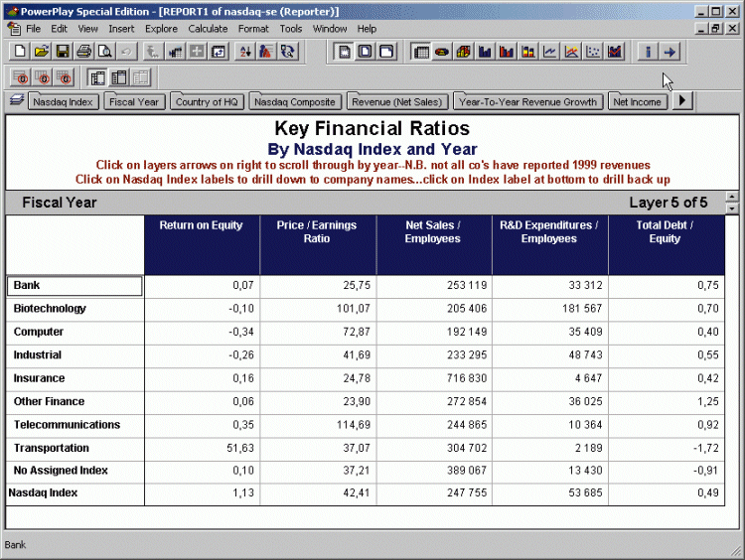Click the blue 'i' Explain icon
The height and width of the screenshot is (560, 745).
(648, 52)
